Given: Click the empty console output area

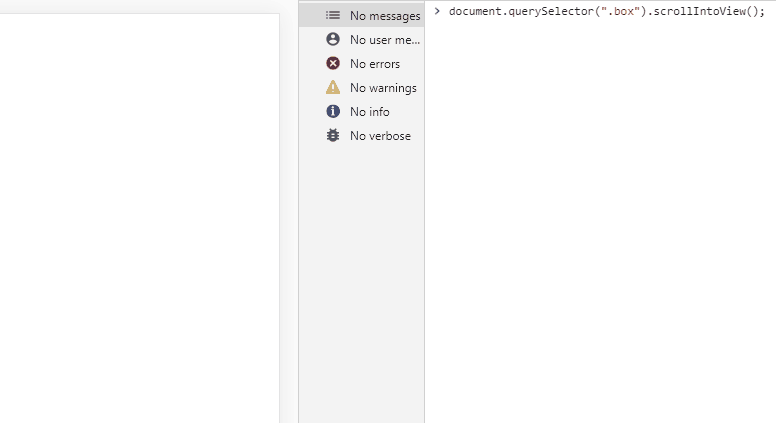Looking at the screenshot, I should point(600,220).
